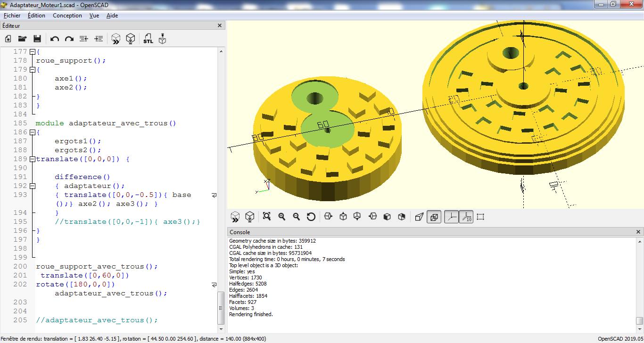Viewport: 644px width, 343px height.
Task: Click 'Total rendering time' console line
Action: click(x=287, y=259)
